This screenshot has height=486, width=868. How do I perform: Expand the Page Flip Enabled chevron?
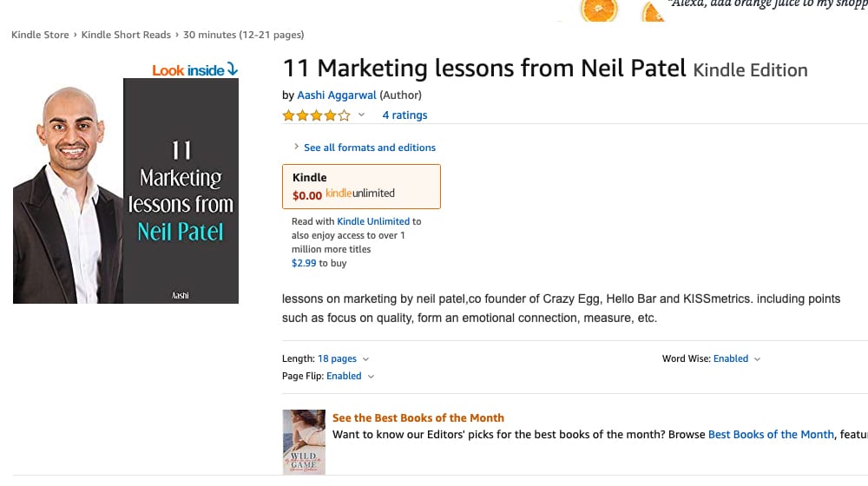tap(371, 377)
